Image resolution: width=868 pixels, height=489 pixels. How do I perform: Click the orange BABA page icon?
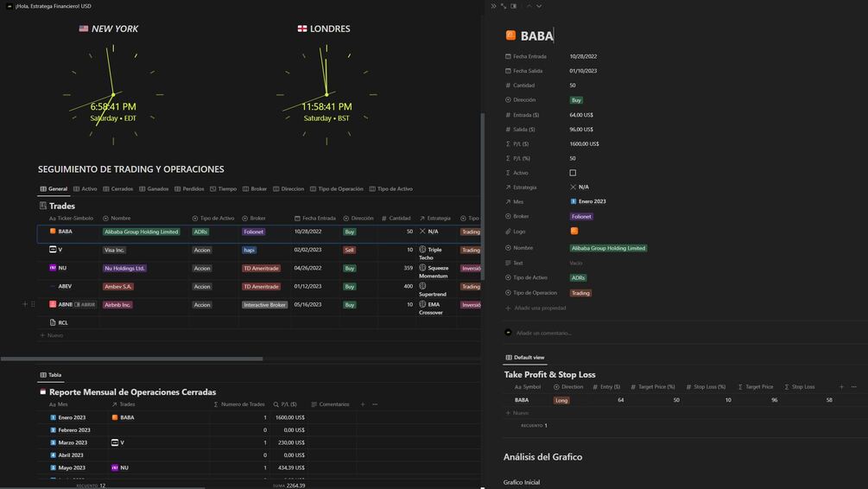coord(510,35)
